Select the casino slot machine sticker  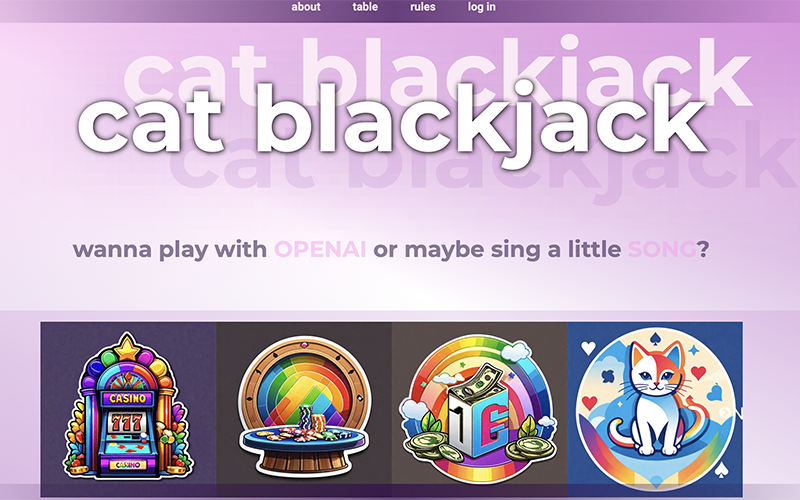(x=128, y=406)
